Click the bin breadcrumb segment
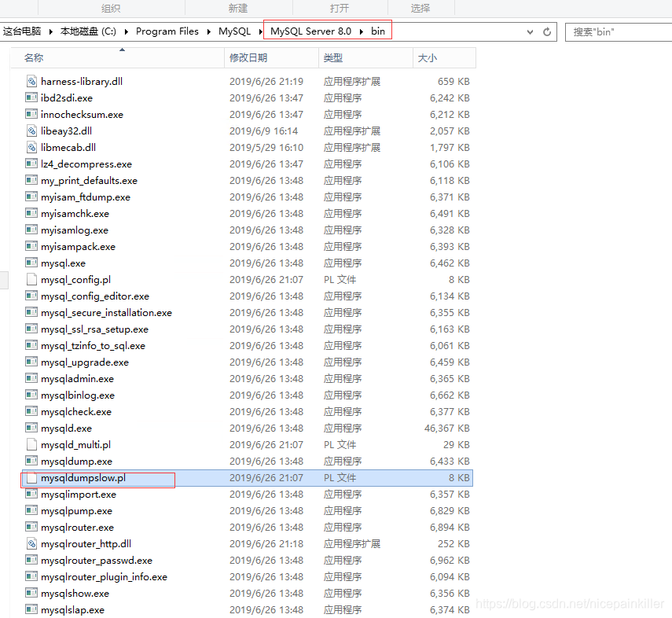 [378, 31]
